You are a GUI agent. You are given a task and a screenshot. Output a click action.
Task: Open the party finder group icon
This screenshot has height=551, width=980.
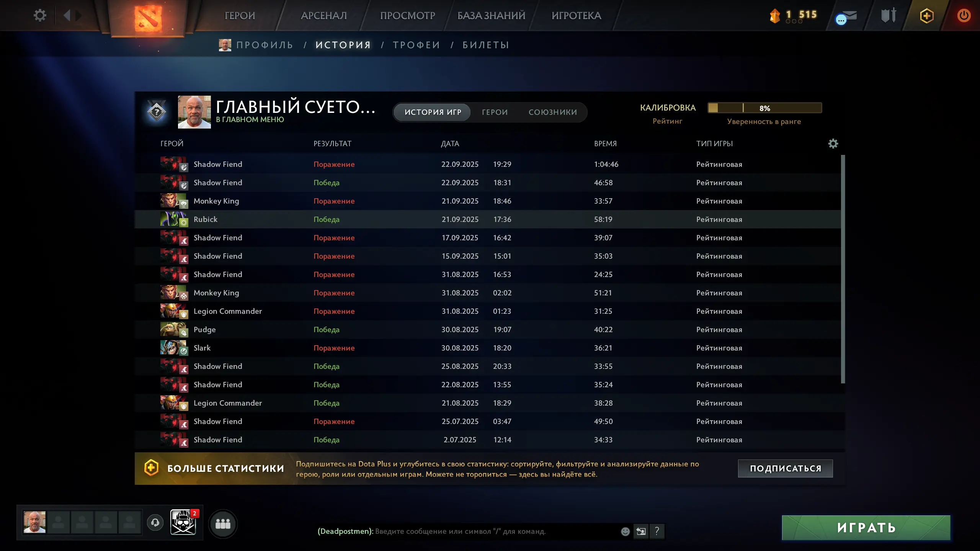pyautogui.click(x=223, y=523)
